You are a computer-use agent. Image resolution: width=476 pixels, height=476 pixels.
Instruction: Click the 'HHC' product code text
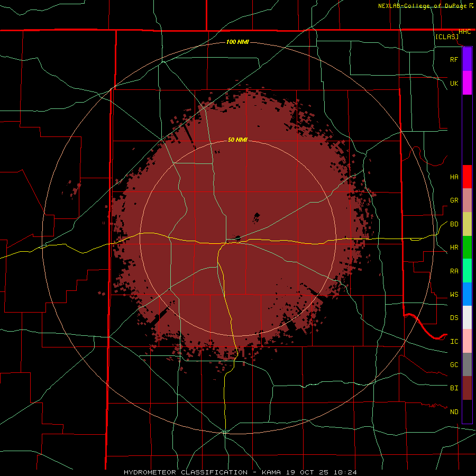click(465, 32)
